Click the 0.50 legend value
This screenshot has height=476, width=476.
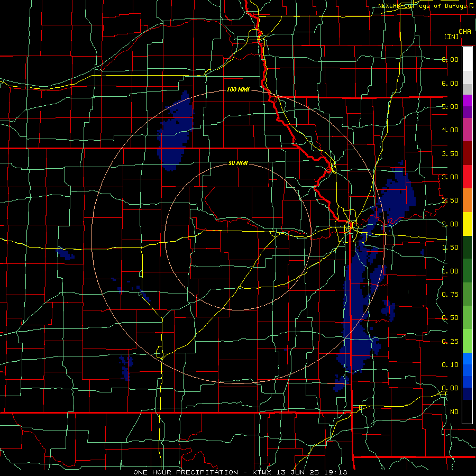[x=450, y=318]
